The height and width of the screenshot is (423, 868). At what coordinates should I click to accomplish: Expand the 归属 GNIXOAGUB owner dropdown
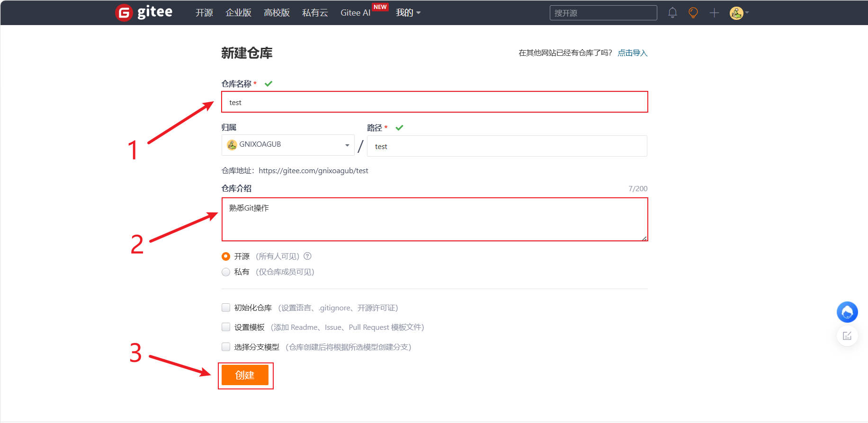point(287,145)
